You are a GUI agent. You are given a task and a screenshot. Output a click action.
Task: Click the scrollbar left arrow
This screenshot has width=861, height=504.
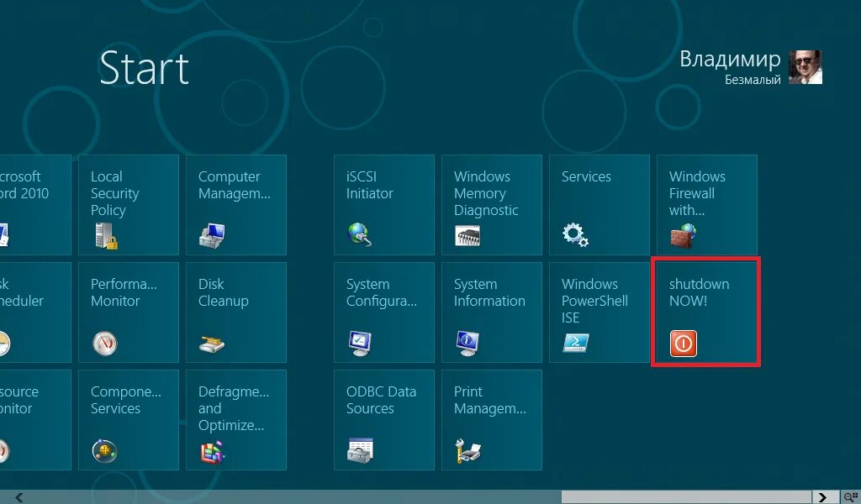(19, 497)
